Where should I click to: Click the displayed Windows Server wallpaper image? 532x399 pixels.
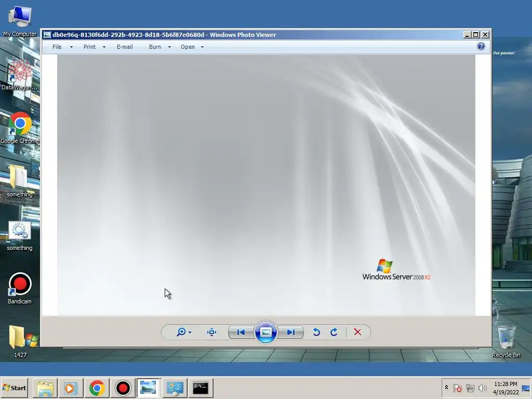(266, 185)
